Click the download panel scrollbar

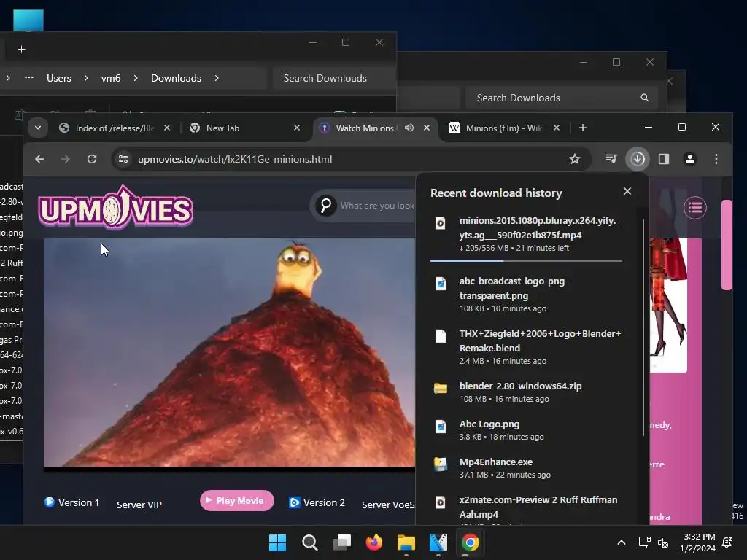643,327
